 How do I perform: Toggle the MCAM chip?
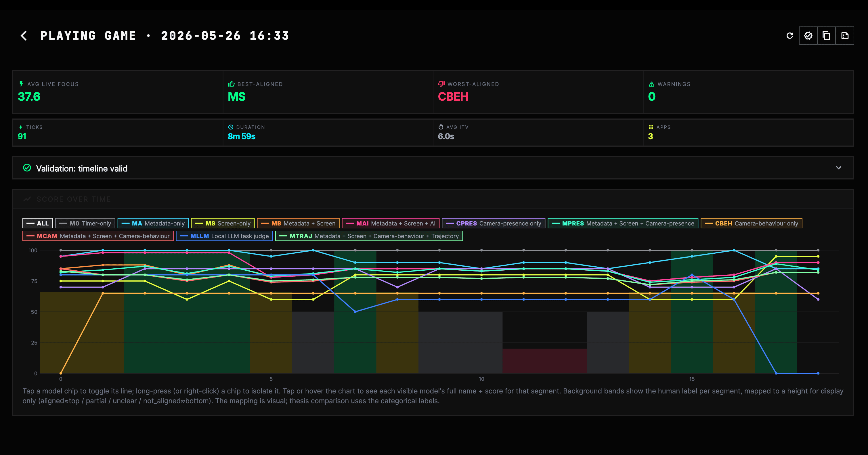click(98, 236)
